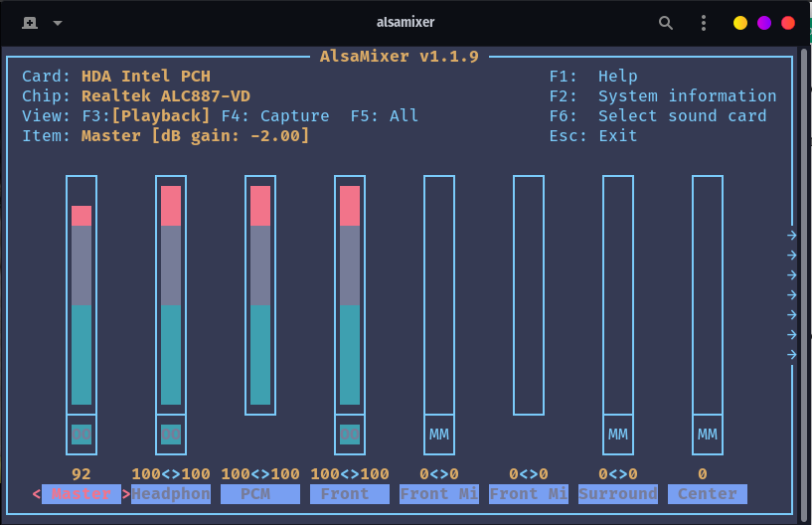Adjust the Headphone volume bar
Image resolution: width=812 pixels, height=525 pixels.
coord(171,295)
